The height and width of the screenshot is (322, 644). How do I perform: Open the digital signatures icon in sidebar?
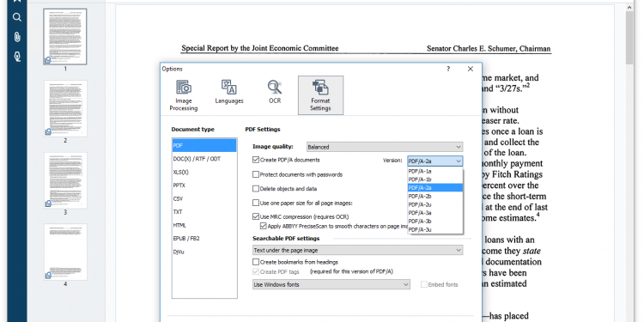tap(17, 57)
